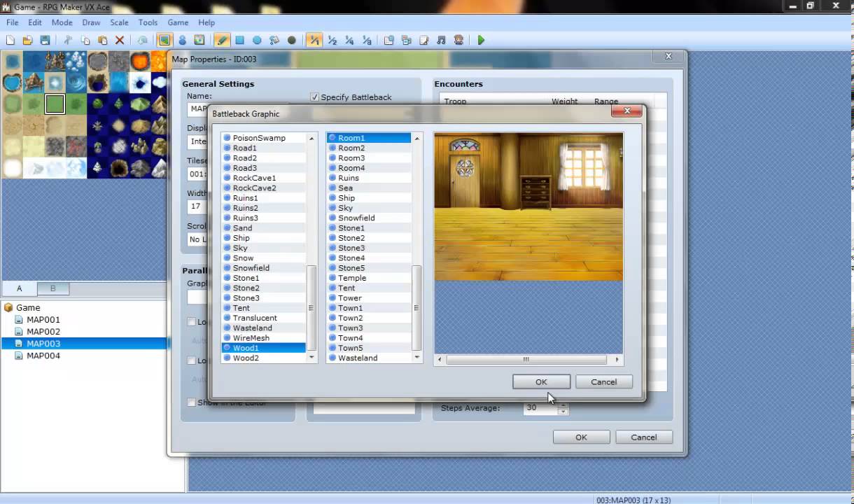The height and width of the screenshot is (504, 854).
Task: Click the Paste clipboard icon
Action: pos(102,41)
